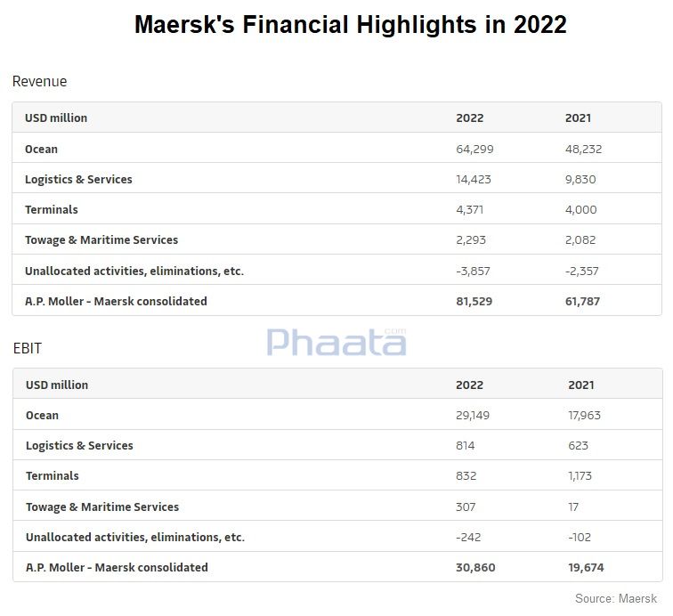Select Ocean 2022 EBIT value 29,149
The height and width of the screenshot is (616, 673).
pyautogui.click(x=473, y=416)
